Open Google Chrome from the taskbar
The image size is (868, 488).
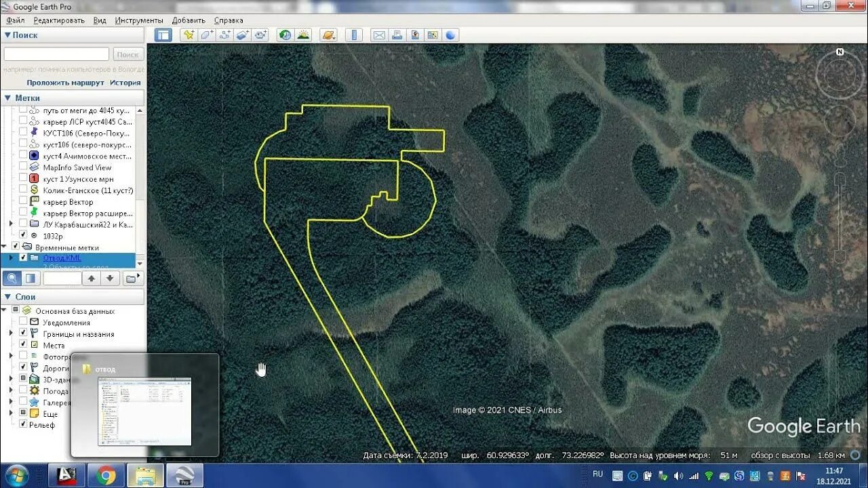[x=106, y=475]
